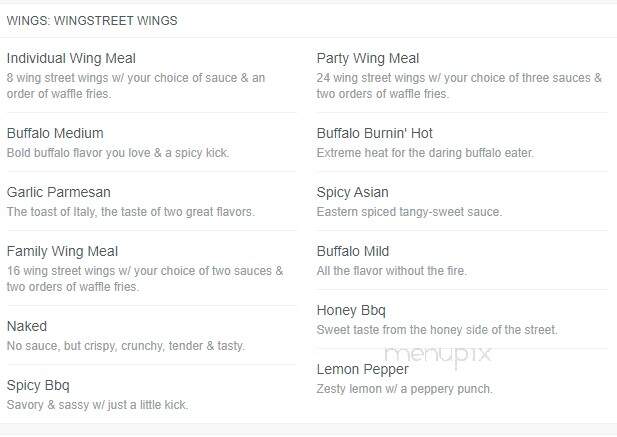Click 'Extreme heat for the daring' description
Image resolution: width=617 pixels, height=437 pixels.
pyautogui.click(x=425, y=153)
